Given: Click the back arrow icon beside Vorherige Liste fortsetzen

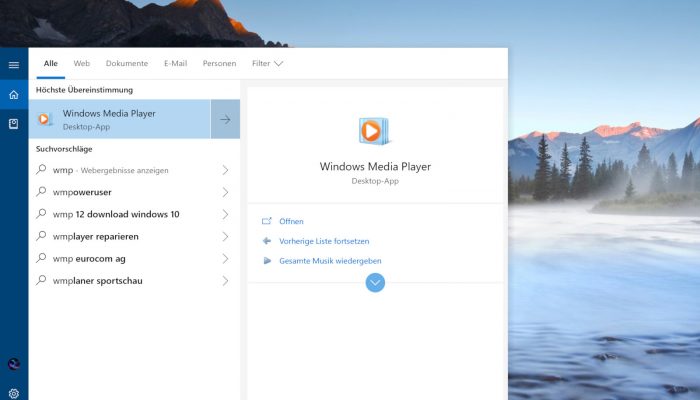Looking at the screenshot, I should pyautogui.click(x=267, y=241).
